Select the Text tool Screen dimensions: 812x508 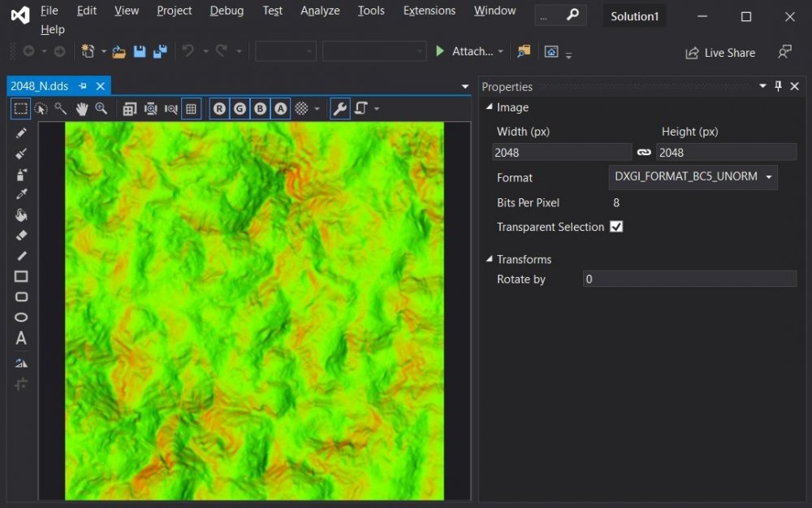point(21,338)
